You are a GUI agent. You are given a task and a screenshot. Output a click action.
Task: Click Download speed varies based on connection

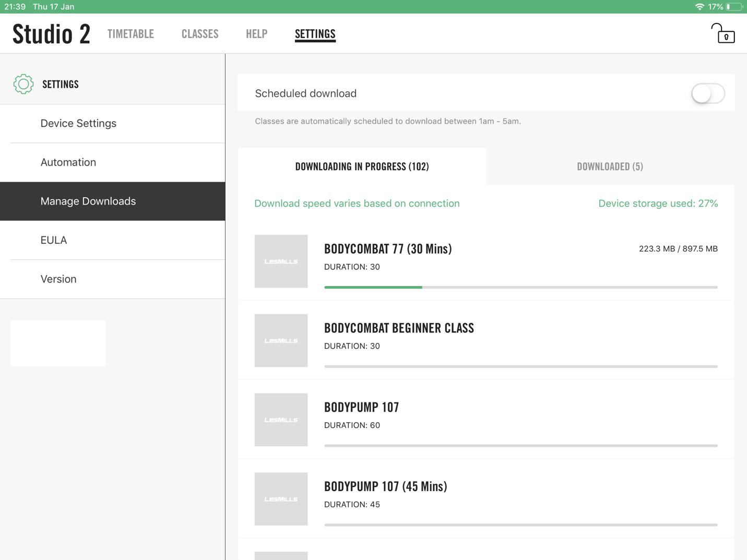pyautogui.click(x=357, y=204)
